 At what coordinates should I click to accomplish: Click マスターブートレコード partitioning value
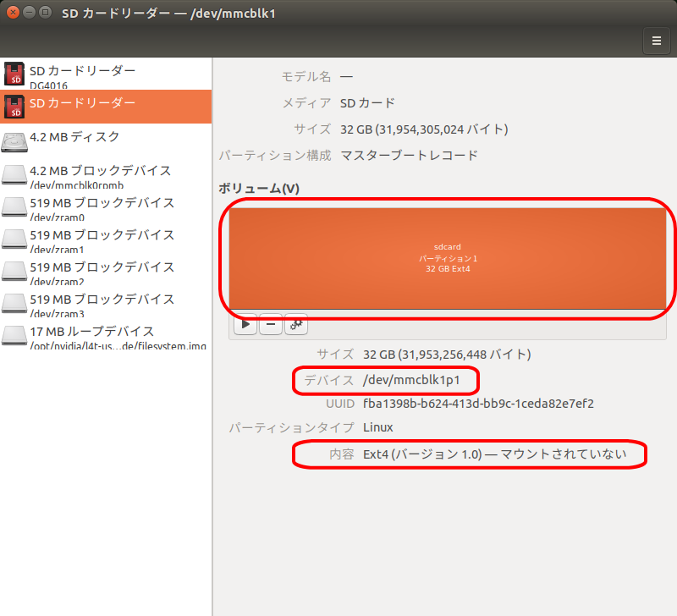coord(409,156)
